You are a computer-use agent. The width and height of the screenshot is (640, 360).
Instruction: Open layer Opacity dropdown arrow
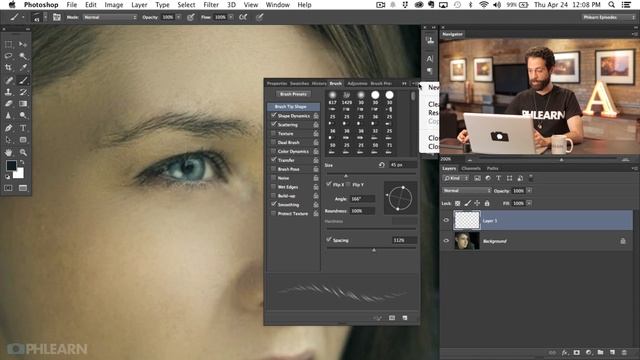[x=529, y=191]
